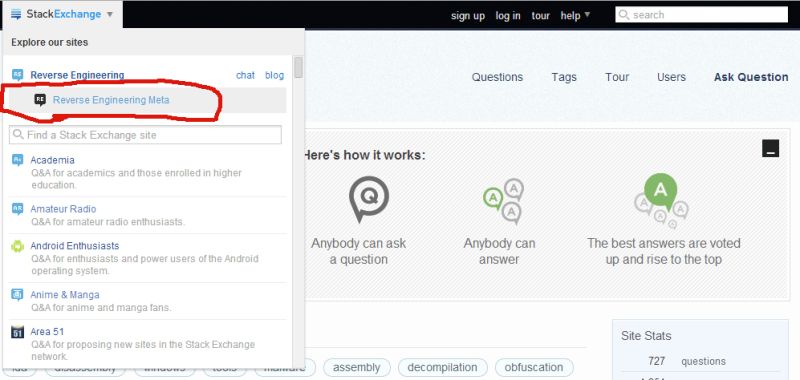Viewport: 800px width, 380px height.
Task: Click Here's how it works heading
Action: pyautogui.click(x=365, y=155)
